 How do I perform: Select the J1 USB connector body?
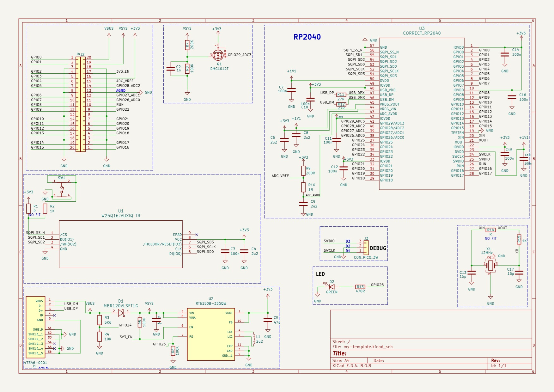tap(35, 327)
